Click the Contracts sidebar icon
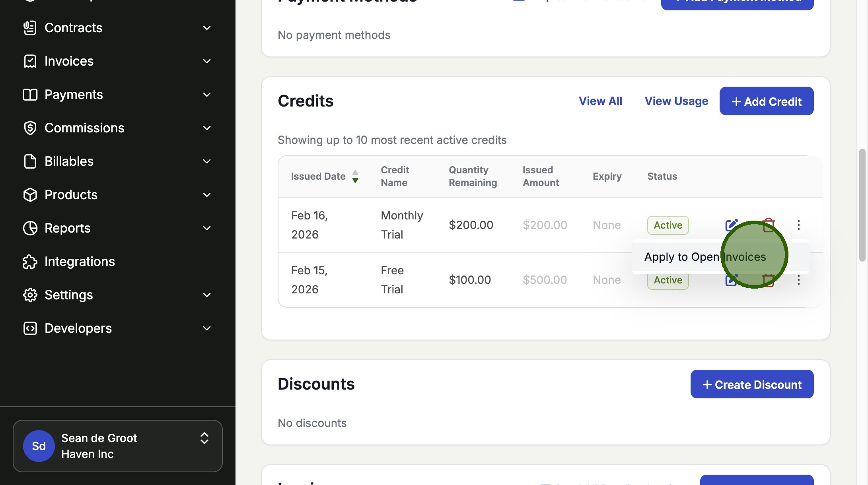 pos(30,28)
